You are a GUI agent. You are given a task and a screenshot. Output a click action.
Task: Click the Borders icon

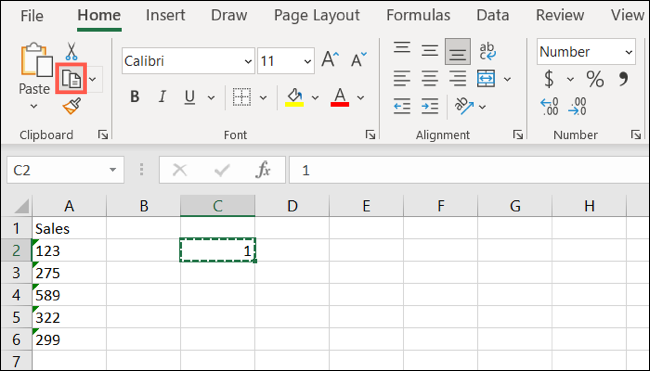tap(241, 97)
